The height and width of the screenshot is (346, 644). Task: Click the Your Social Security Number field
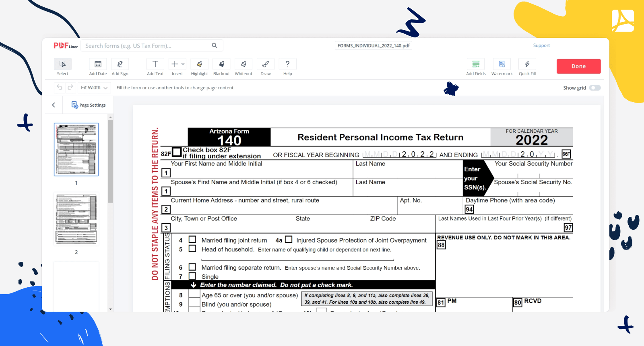coord(533,169)
